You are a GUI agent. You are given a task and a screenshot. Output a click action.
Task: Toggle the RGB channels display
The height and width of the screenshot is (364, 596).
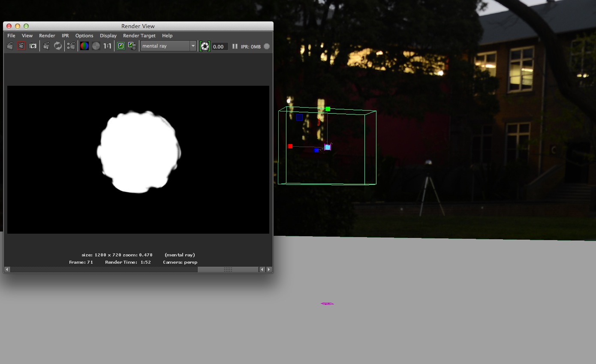coord(84,46)
